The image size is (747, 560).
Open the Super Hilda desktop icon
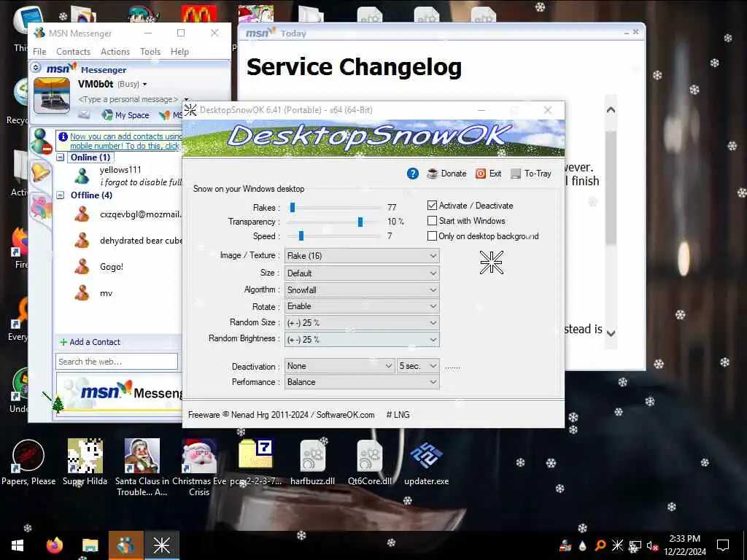[x=85, y=462]
